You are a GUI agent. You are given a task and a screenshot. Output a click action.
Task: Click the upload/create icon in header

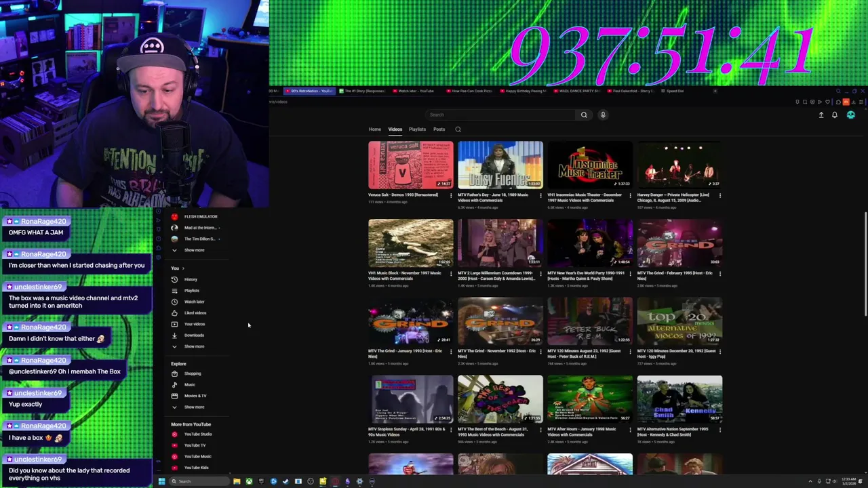(x=821, y=115)
